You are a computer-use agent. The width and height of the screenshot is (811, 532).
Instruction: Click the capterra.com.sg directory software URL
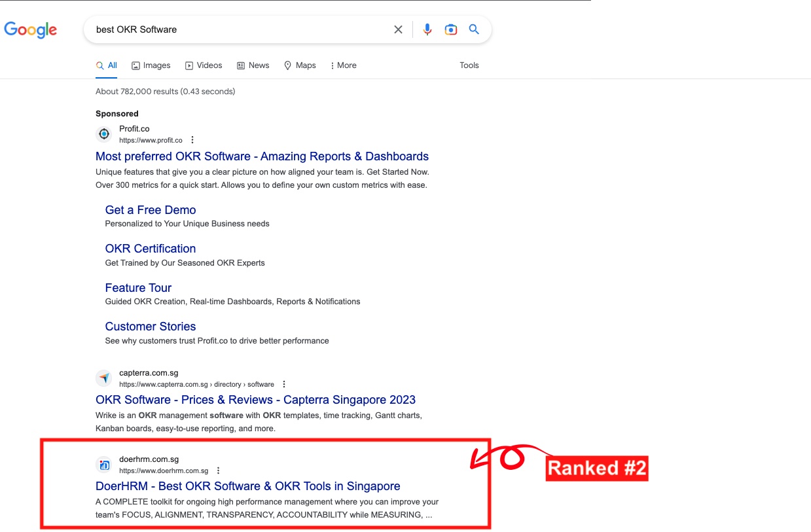tap(196, 385)
